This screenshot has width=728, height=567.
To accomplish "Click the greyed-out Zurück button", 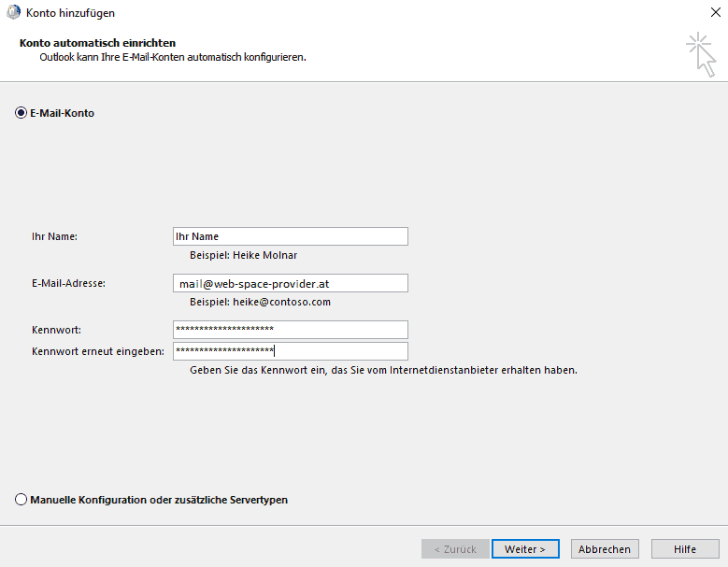I will click(x=454, y=549).
